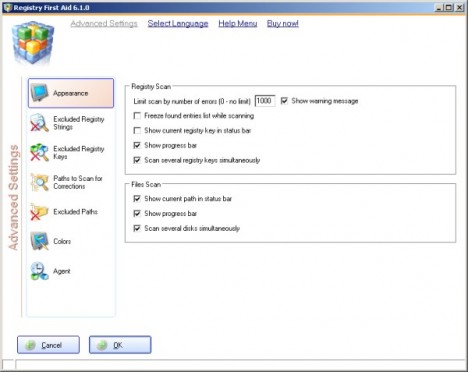Click the Paths to Scan for Corrections icon
The width and height of the screenshot is (468, 372).
(40, 182)
